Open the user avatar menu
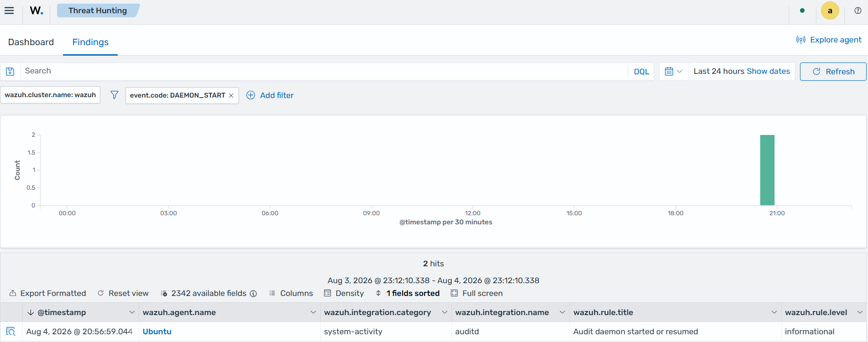 click(830, 10)
